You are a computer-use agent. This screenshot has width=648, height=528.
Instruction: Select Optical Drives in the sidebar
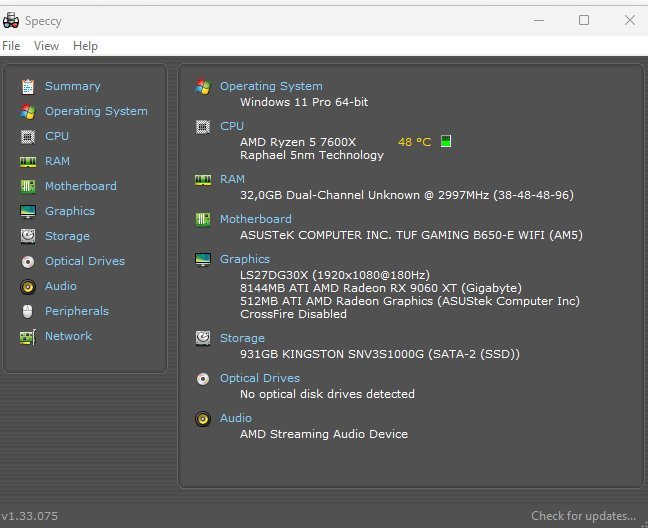tap(84, 261)
